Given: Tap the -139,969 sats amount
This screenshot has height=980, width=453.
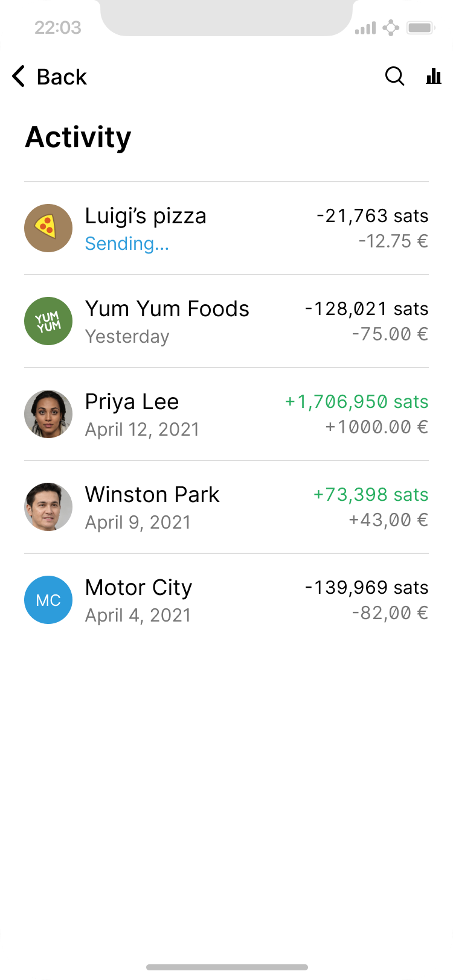Looking at the screenshot, I should 367,588.
